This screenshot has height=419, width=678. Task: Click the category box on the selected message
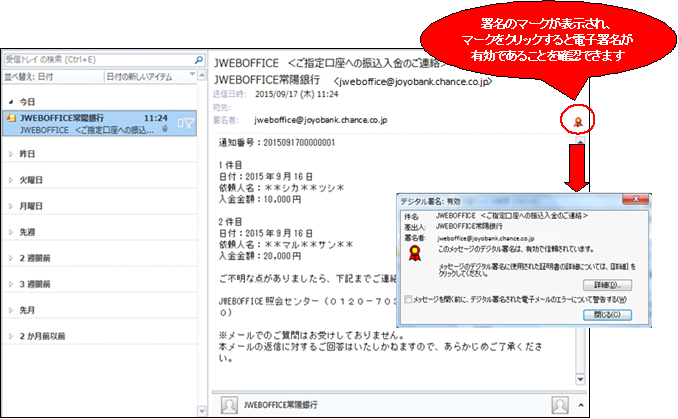180,124
